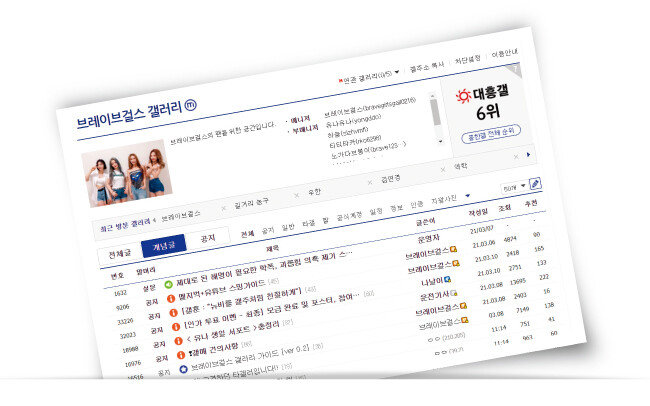Click the minor gallery 'm' badge icon
650x406 pixels.
tap(191, 105)
